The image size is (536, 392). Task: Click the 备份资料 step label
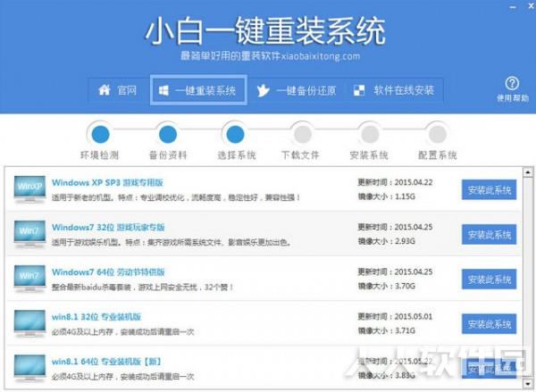pos(168,155)
